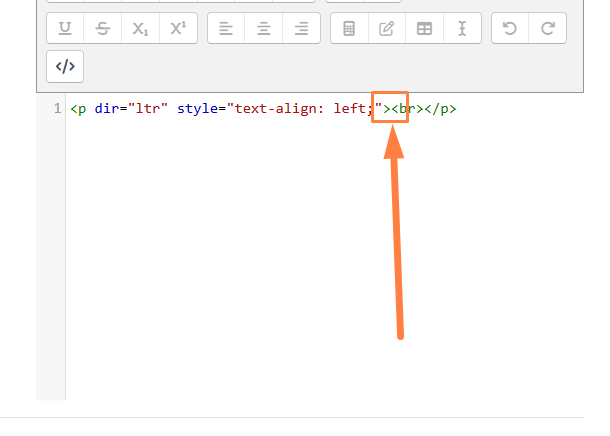Align text to the right

click(x=301, y=29)
